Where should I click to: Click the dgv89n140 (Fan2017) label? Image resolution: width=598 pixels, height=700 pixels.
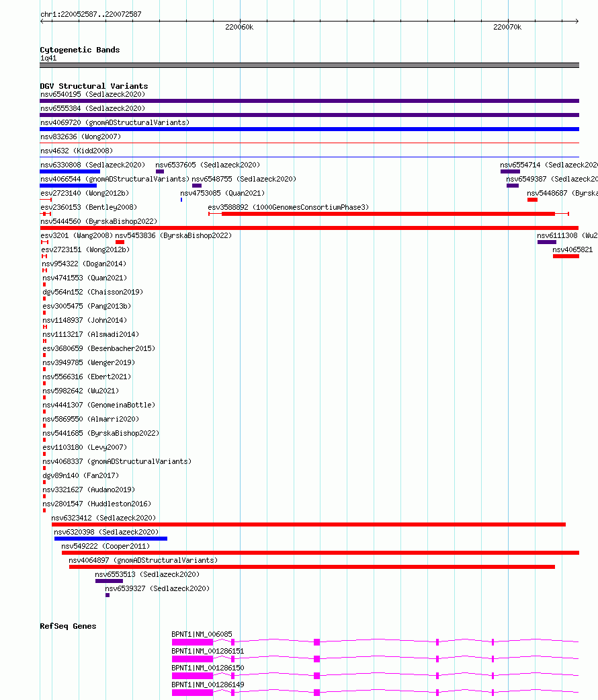81,476
